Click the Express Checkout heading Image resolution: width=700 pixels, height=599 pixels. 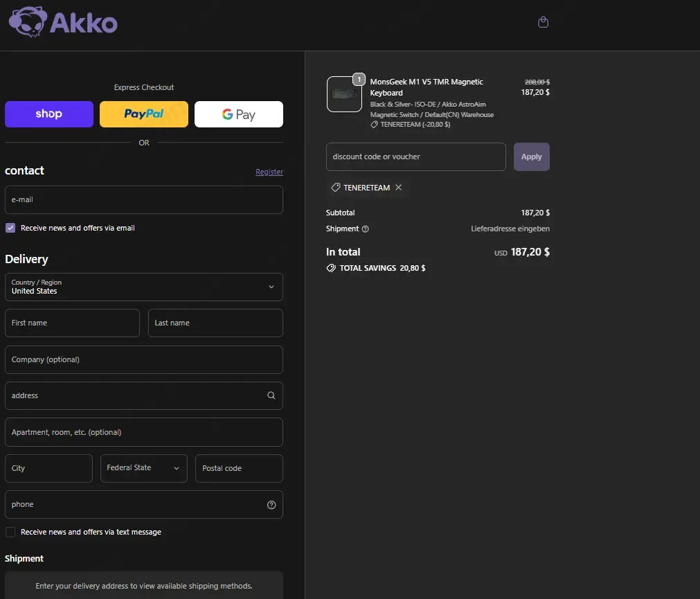(x=144, y=87)
